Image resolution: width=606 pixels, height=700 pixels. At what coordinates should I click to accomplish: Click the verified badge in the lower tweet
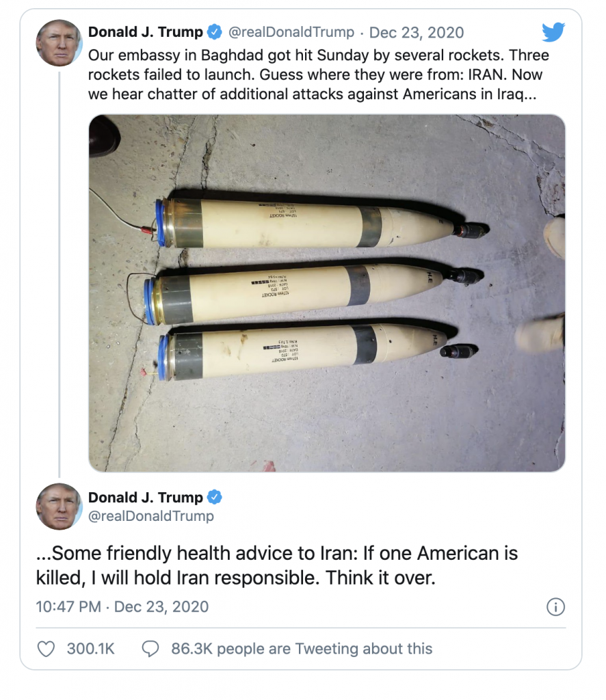tap(215, 498)
